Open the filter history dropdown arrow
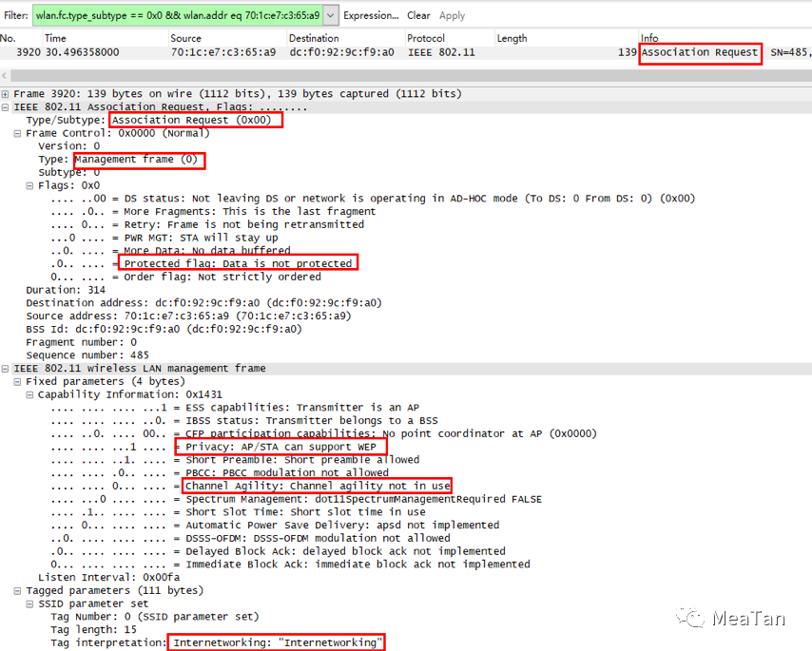This screenshot has height=651, width=812. click(330, 15)
